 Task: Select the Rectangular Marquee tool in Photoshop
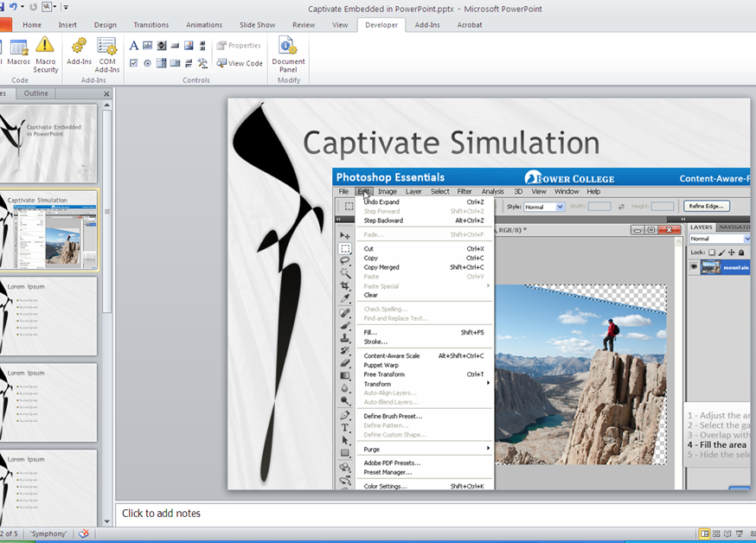[x=345, y=248]
